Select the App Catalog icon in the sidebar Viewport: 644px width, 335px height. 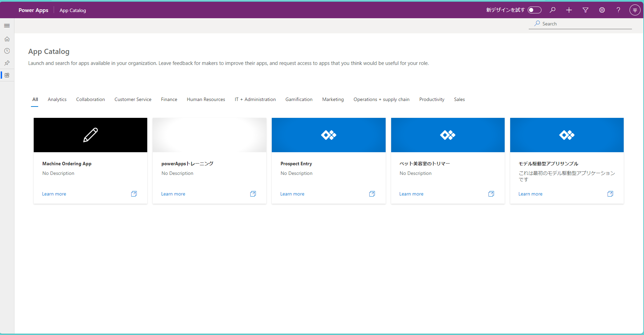point(7,75)
